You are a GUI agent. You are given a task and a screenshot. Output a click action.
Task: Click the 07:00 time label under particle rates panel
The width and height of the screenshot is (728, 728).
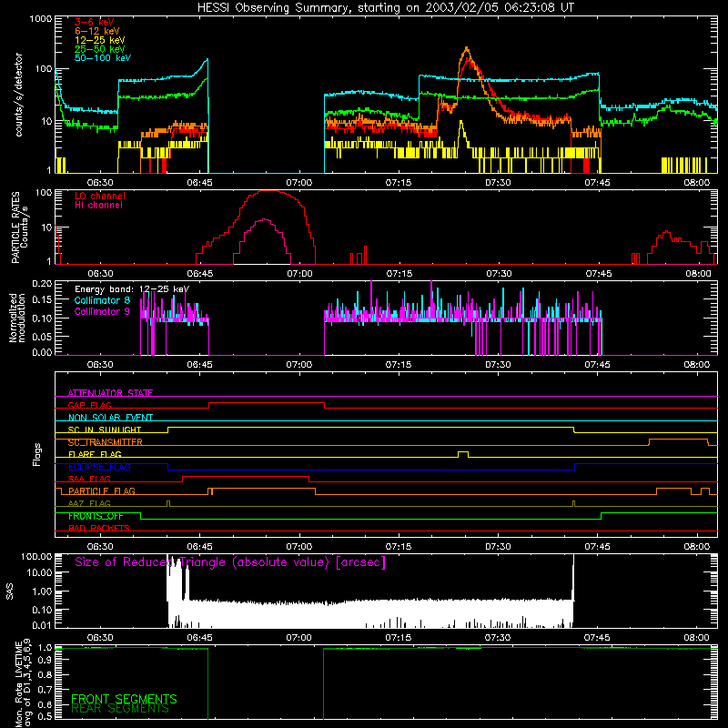point(299,274)
